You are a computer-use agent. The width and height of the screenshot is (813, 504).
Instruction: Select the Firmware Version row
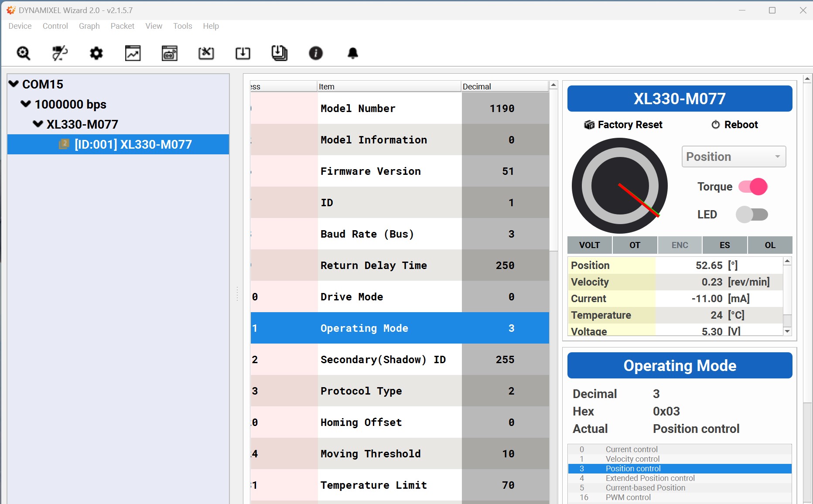pos(400,171)
